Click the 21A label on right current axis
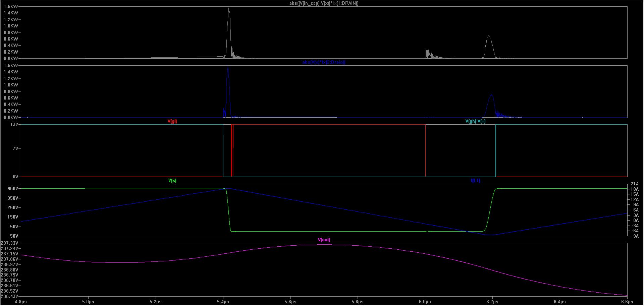This screenshot has width=644, height=306. (x=635, y=184)
